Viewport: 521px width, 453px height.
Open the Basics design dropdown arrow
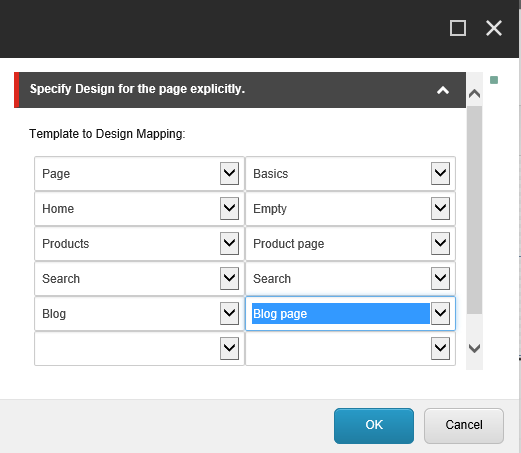pyautogui.click(x=440, y=173)
